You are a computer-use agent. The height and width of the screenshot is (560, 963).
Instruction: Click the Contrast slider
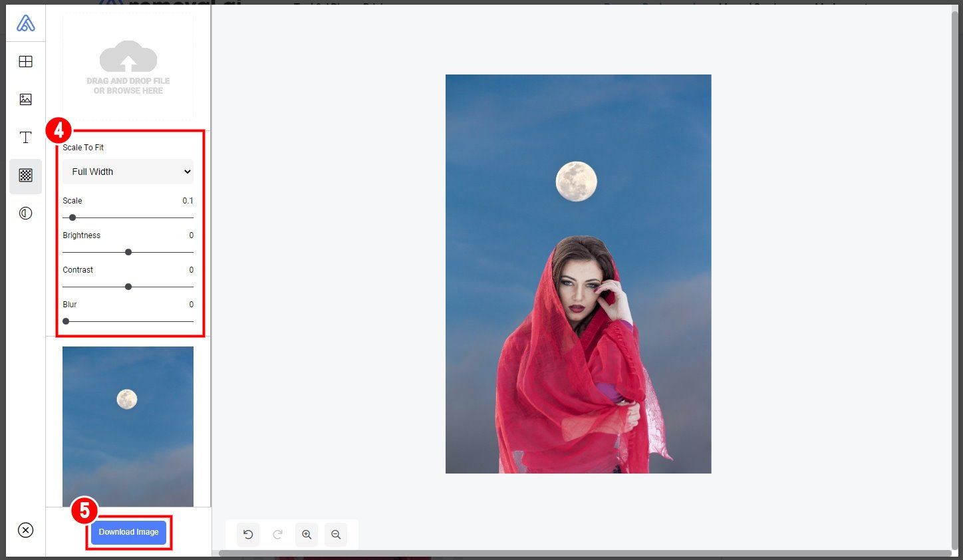click(x=128, y=287)
